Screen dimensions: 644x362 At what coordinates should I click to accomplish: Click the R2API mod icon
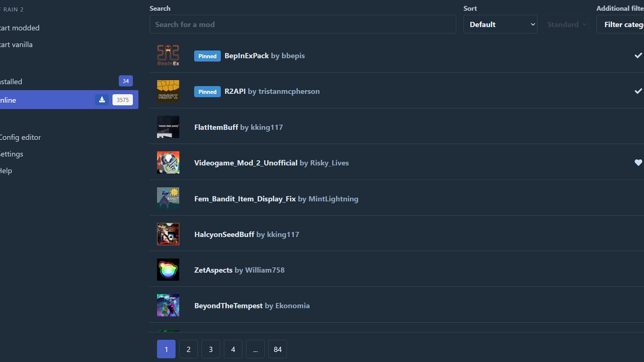tap(168, 92)
